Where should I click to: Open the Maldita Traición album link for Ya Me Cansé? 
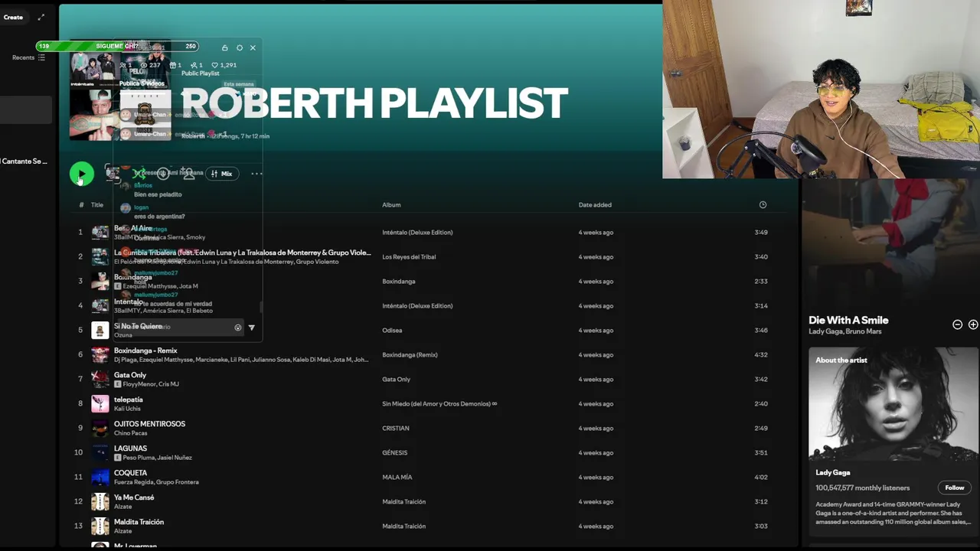pyautogui.click(x=403, y=502)
